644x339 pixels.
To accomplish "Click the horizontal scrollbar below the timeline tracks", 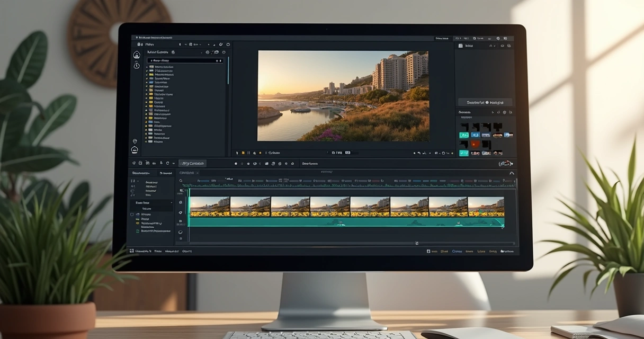I will pos(352,243).
